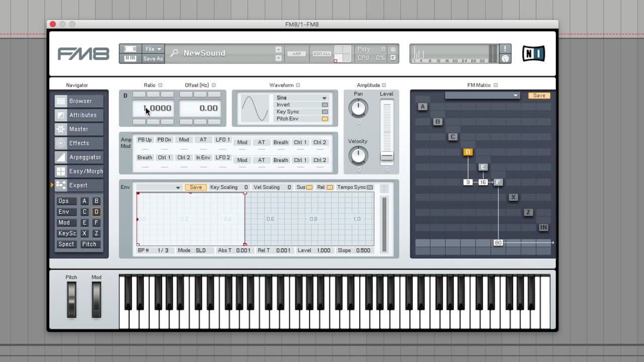The height and width of the screenshot is (362, 644).
Task: Open the envelope preset dropdown
Action: coord(158,188)
